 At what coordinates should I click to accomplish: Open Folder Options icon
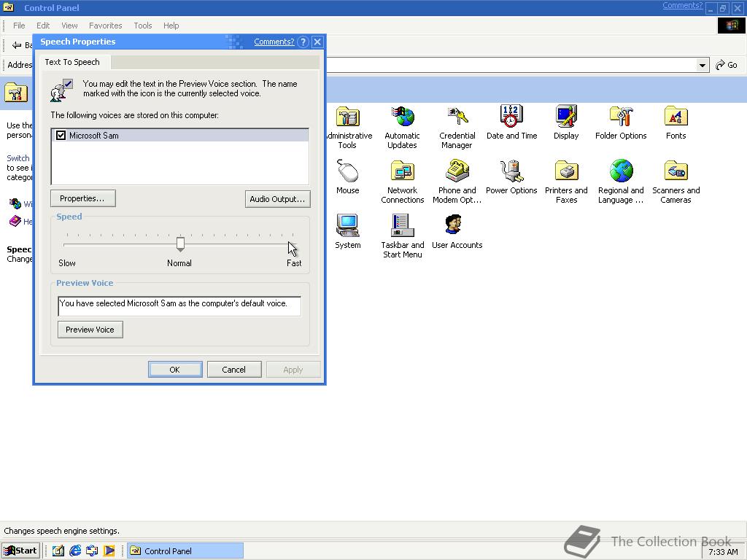pos(622,117)
